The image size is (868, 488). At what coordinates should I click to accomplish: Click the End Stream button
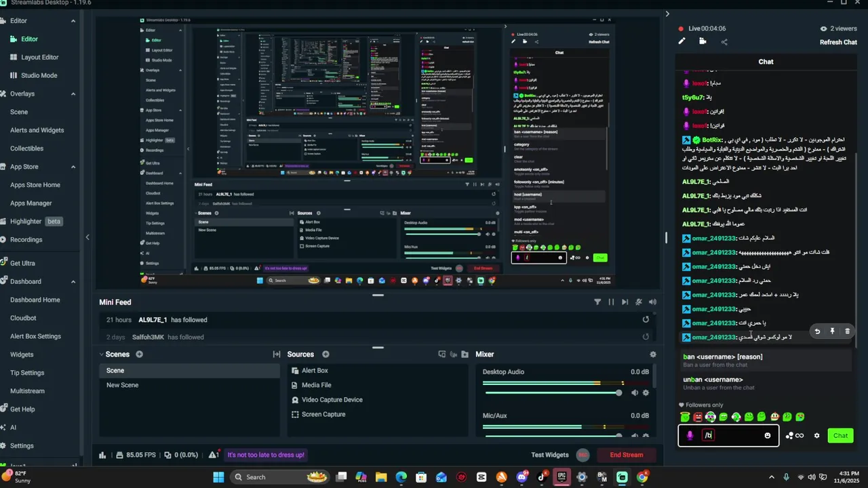(x=627, y=455)
